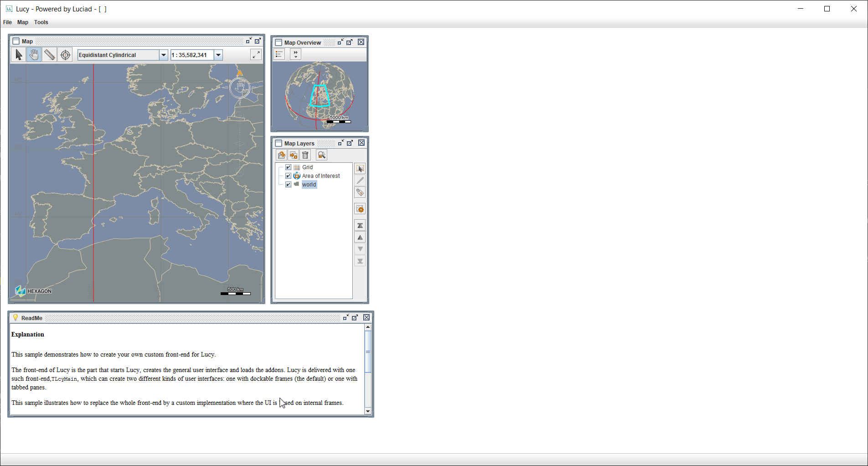
Task: Minimize the Map Overview frame
Action: pyautogui.click(x=341, y=42)
